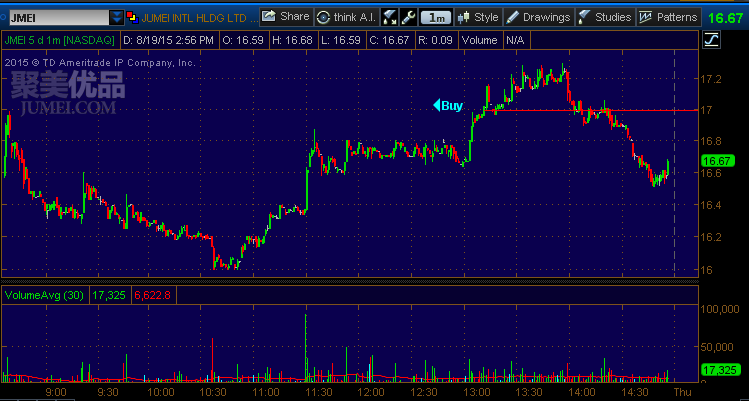749x401 pixels.
Task: Open chart settings wrench icon
Action: pos(406,17)
